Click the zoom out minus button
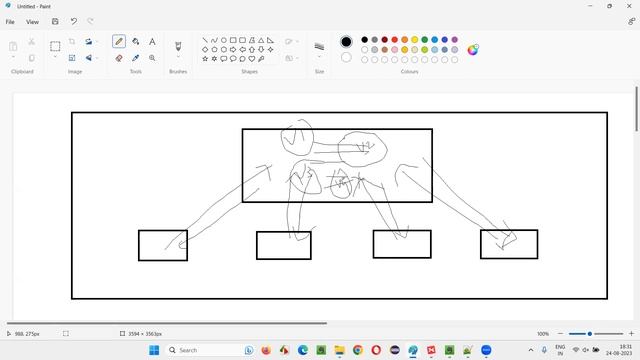640x360 pixels. 560,334
